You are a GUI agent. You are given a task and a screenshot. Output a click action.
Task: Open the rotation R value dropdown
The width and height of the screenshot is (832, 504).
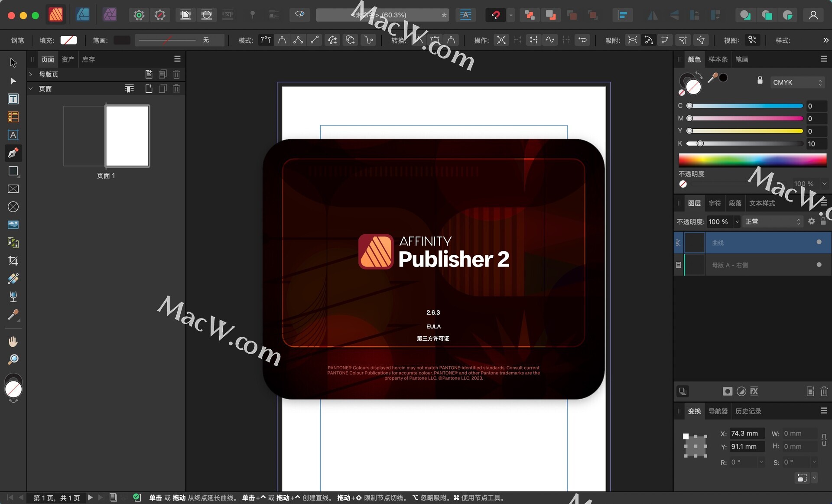pyautogui.click(x=761, y=462)
